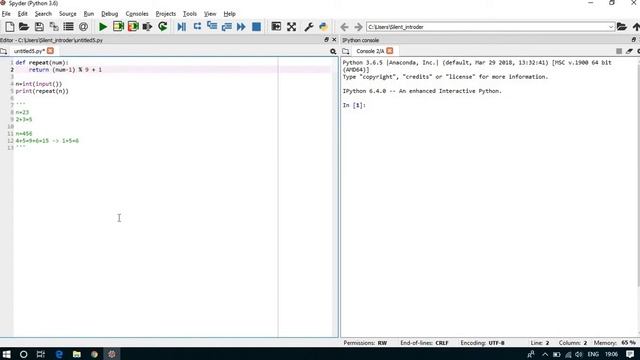This screenshot has width=640, height=360.
Task: Re-run the last script
Action: click(162, 27)
